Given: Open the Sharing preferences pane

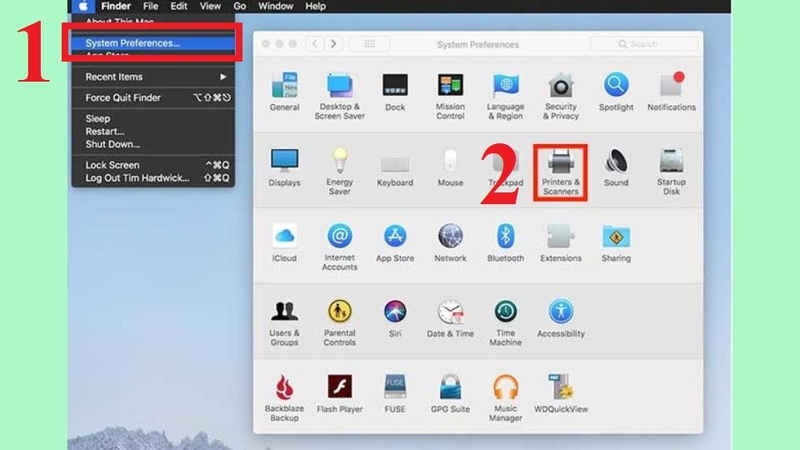Looking at the screenshot, I should pyautogui.click(x=616, y=243).
